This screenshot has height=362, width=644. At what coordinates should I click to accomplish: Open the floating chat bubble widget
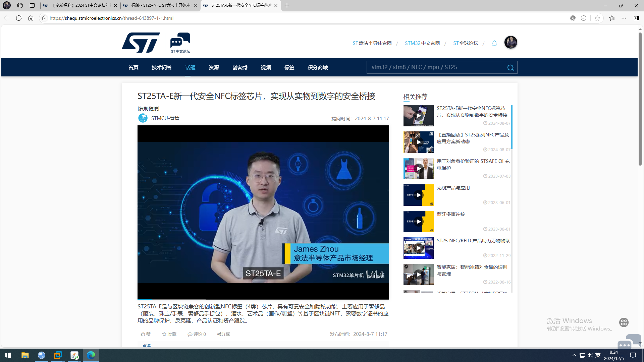pyautogui.click(x=629, y=342)
